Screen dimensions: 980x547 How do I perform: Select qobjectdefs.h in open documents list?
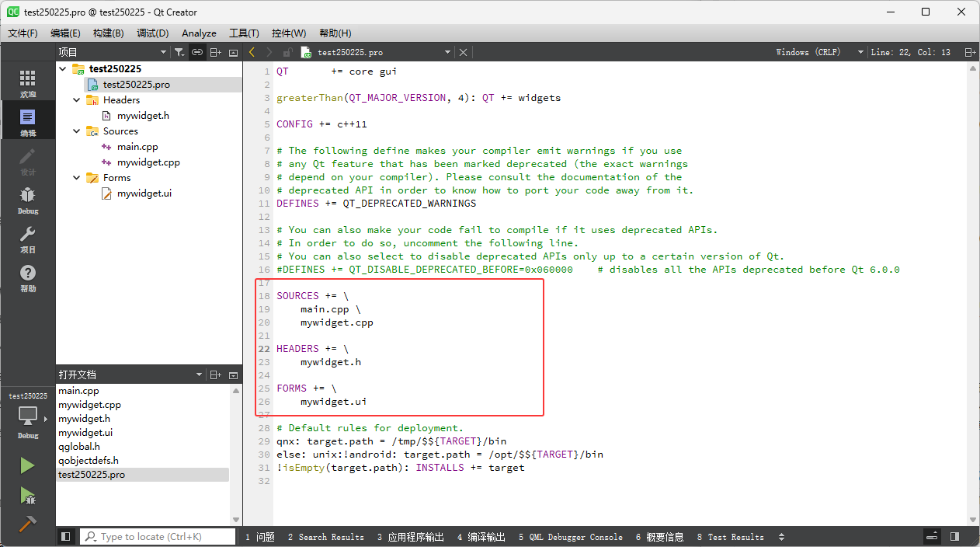pos(89,461)
